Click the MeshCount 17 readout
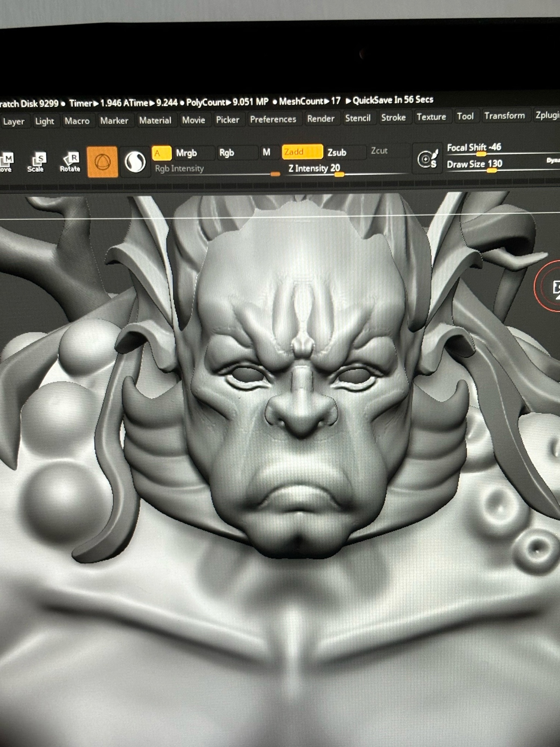 tap(310, 101)
